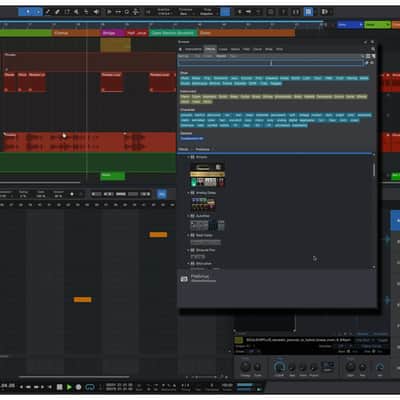Switch to the Loops tab in the Browser
400x400 pixels.
223,49
